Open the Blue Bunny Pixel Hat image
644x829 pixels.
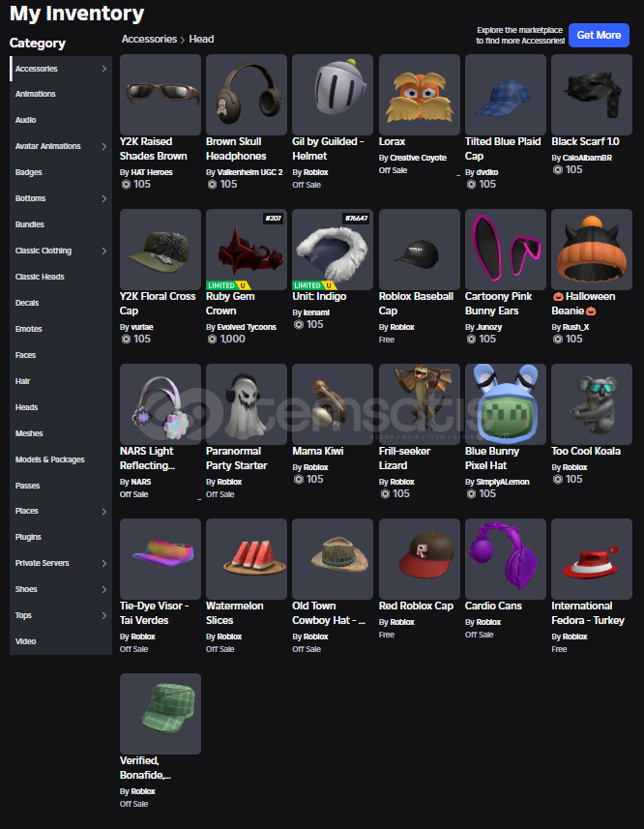(x=506, y=404)
